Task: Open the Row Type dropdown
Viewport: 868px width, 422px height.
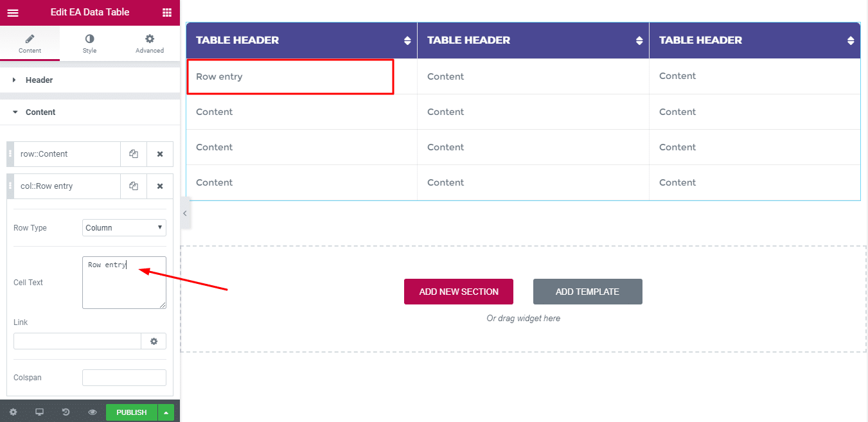Action: pos(124,227)
